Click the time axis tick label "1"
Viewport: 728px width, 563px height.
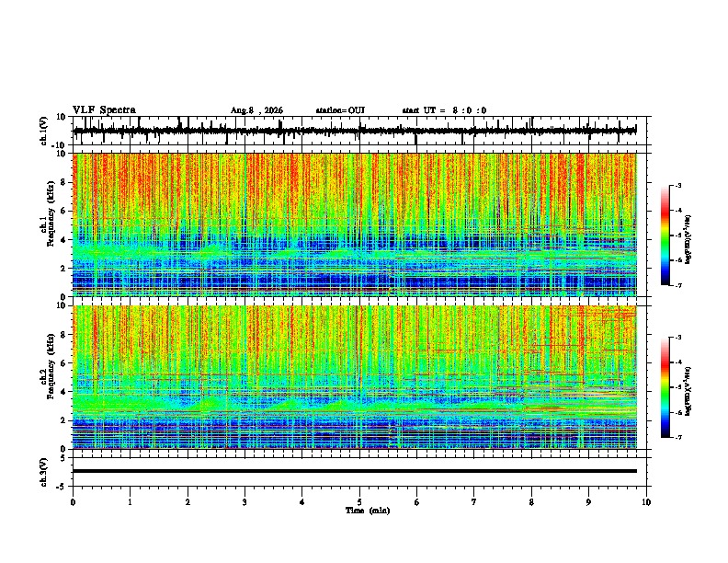click(130, 502)
